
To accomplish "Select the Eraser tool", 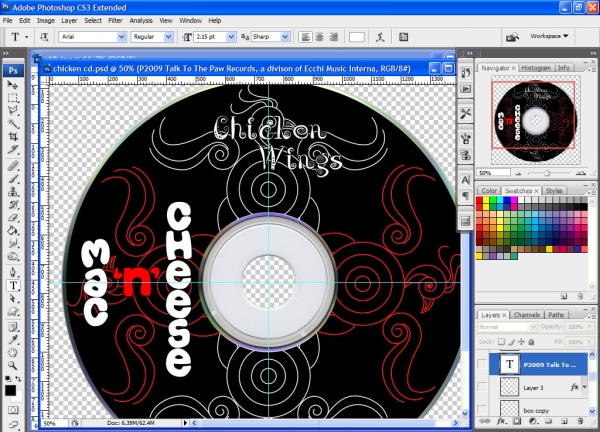I will [13, 218].
